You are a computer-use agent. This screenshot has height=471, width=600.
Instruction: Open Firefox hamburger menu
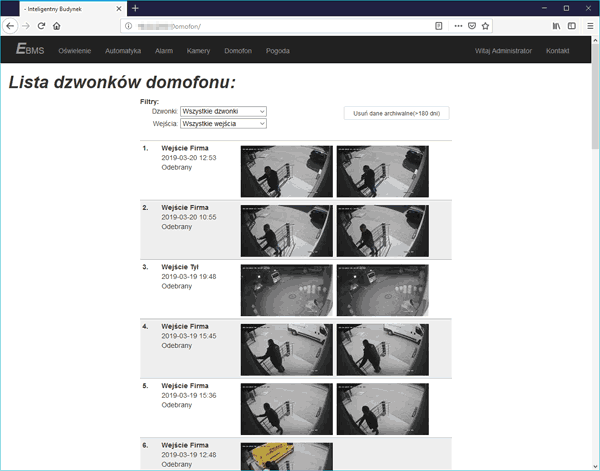pos(588,25)
